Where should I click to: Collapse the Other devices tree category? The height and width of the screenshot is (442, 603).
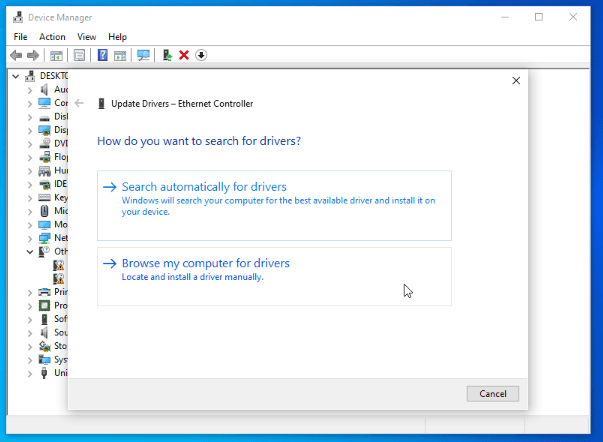coord(30,252)
